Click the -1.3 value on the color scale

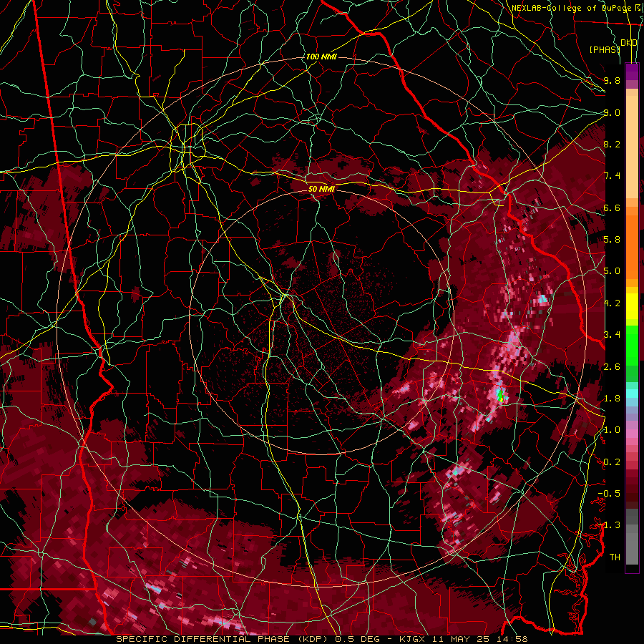pos(609,525)
